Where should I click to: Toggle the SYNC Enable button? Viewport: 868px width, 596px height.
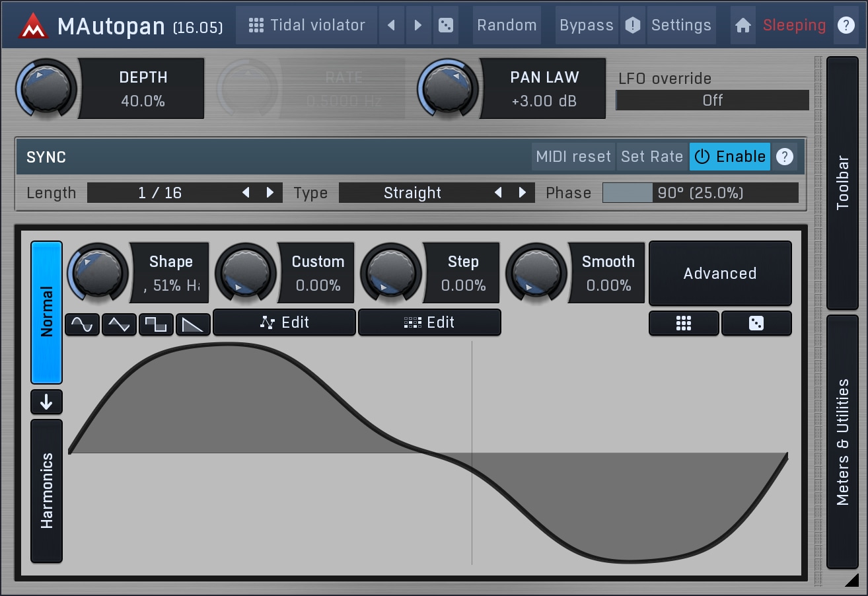pos(730,157)
